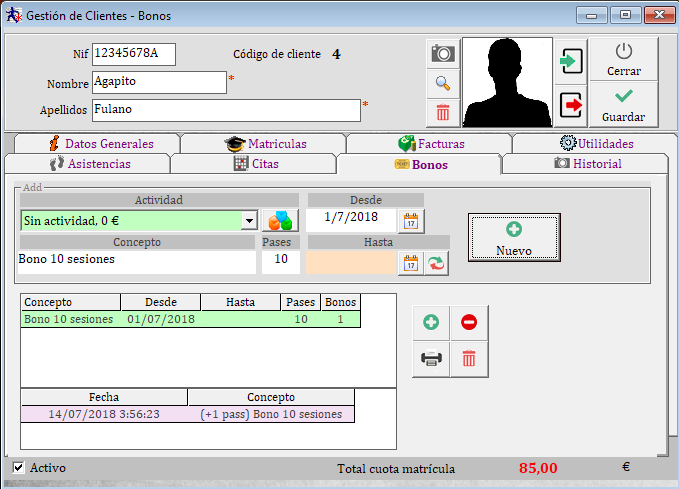Click the Nuevo button
679x489 pixels.
click(x=514, y=237)
